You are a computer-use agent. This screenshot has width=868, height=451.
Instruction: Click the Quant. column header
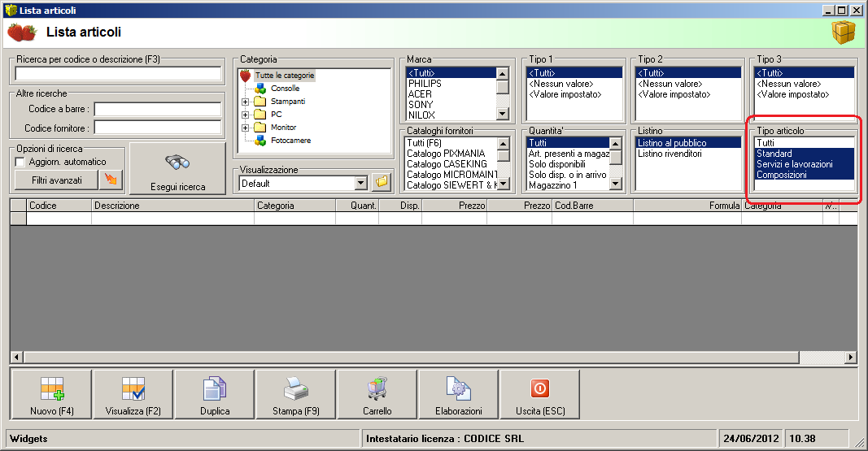[x=357, y=205]
